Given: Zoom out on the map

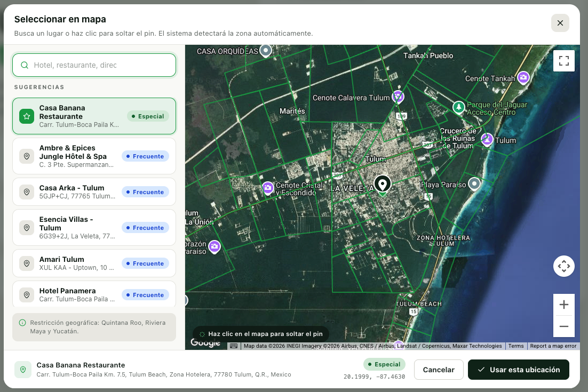Looking at the screenshot, I should pos(563,326).
